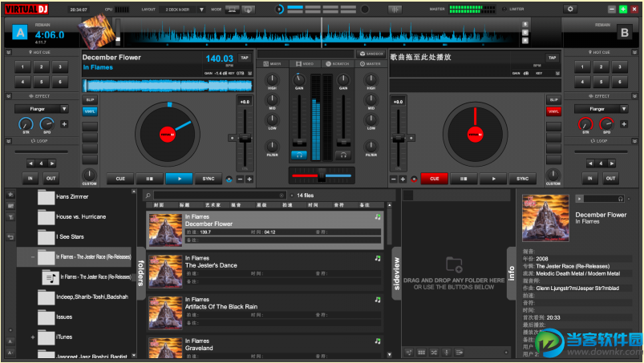Click deck A CUE button
Viewport: 644px width, 363px height.
coord(120,179)
